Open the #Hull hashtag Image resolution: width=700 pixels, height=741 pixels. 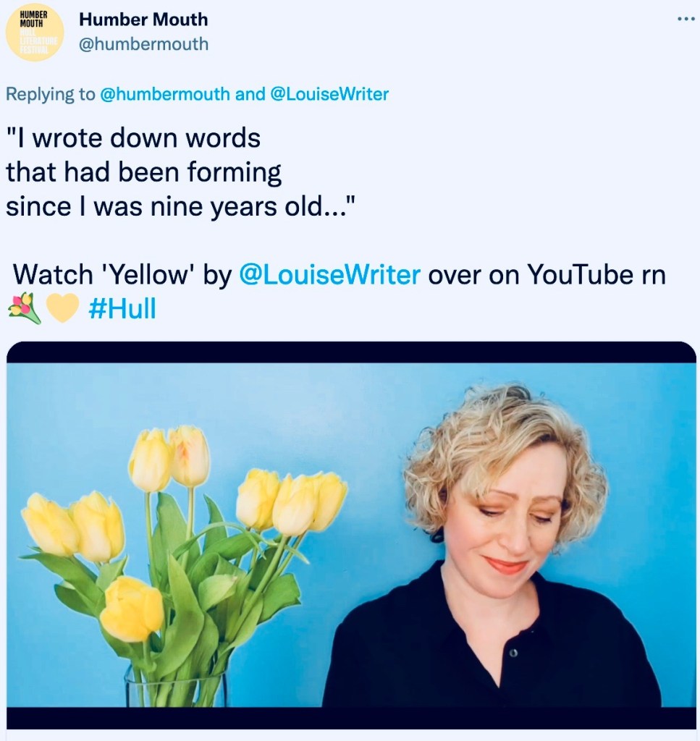pos(122,310)
